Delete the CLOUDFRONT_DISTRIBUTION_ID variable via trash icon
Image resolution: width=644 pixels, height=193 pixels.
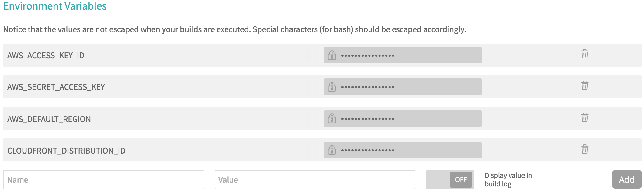point(585,149)
